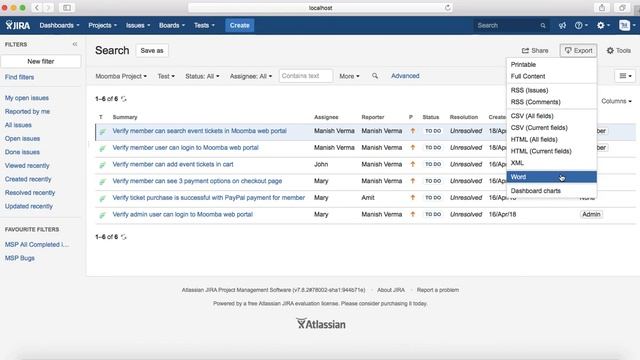
Task: Click issue type icon of first issue row
Action: click(x=102, y=131)
